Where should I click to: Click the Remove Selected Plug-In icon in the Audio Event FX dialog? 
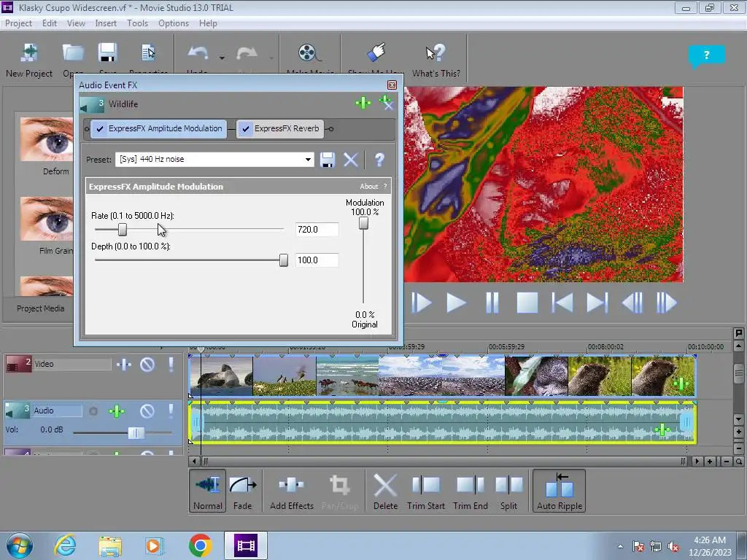click(x=386, y=102)
